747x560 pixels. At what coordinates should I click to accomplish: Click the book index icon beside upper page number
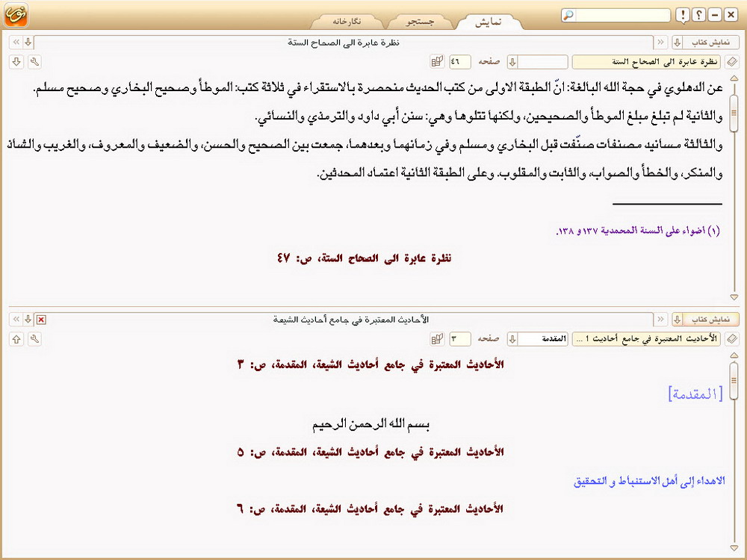436,61
